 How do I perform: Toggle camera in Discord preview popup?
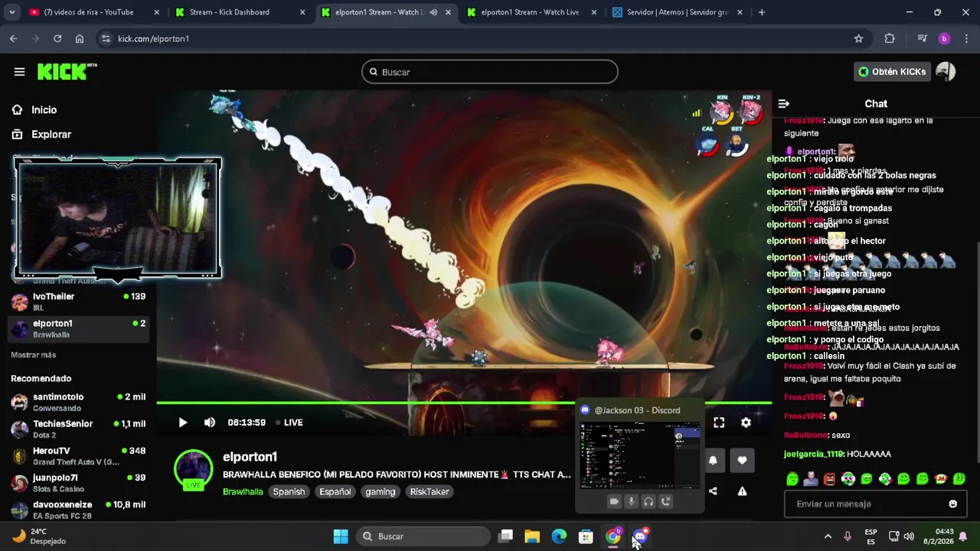click(x=613, y=501)
